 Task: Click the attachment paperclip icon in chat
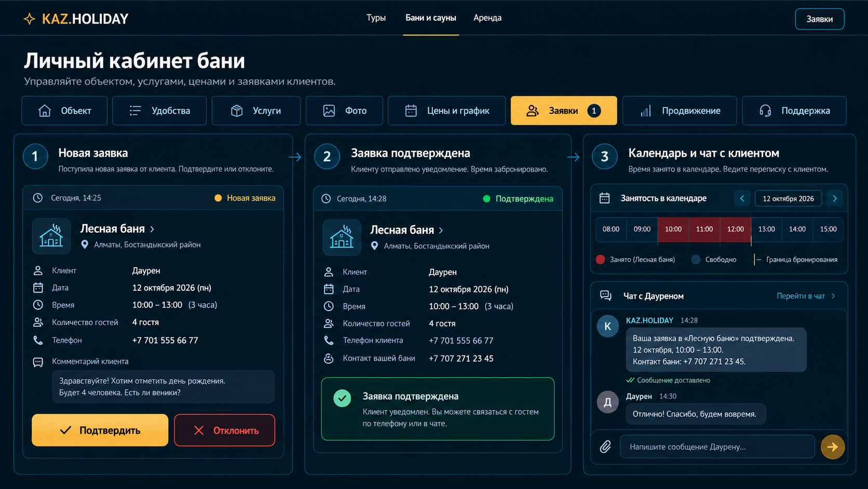click(x=605, y=446)
